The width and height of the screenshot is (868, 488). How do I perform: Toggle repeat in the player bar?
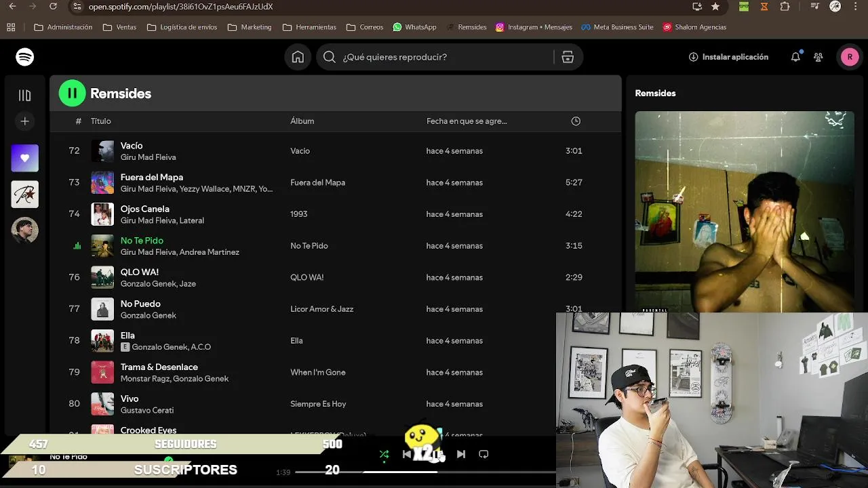pyautogui.click(x=484, y=454)
